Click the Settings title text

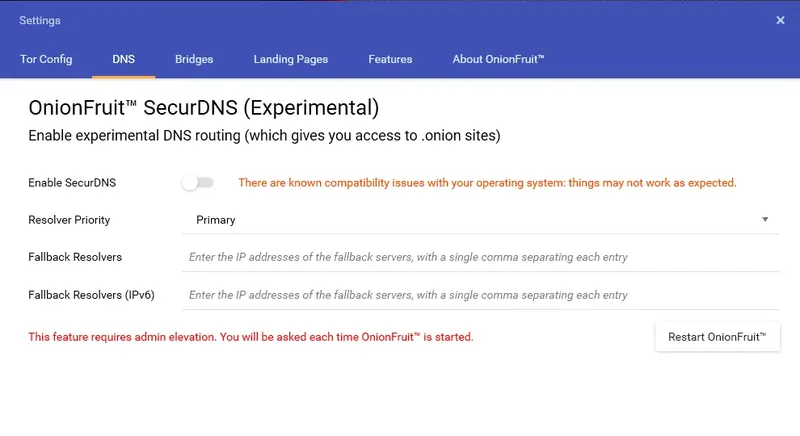point(40,20)
